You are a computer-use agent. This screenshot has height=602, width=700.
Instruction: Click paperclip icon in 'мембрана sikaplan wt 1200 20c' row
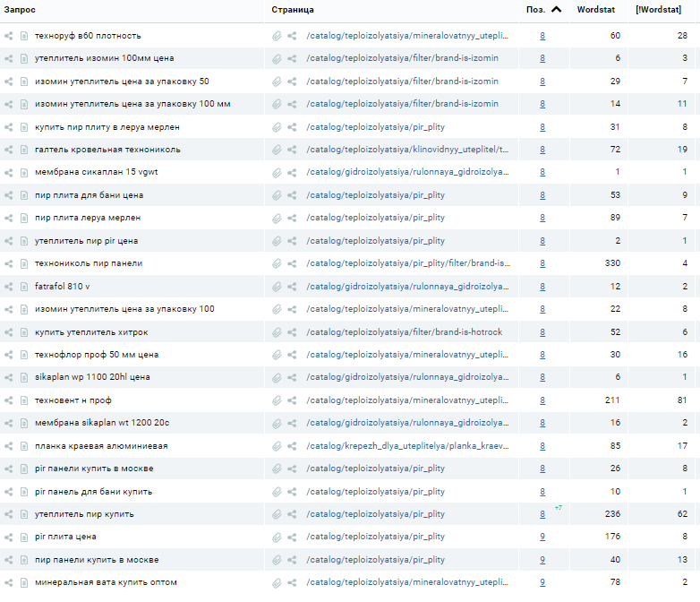(x=277, y=423)
